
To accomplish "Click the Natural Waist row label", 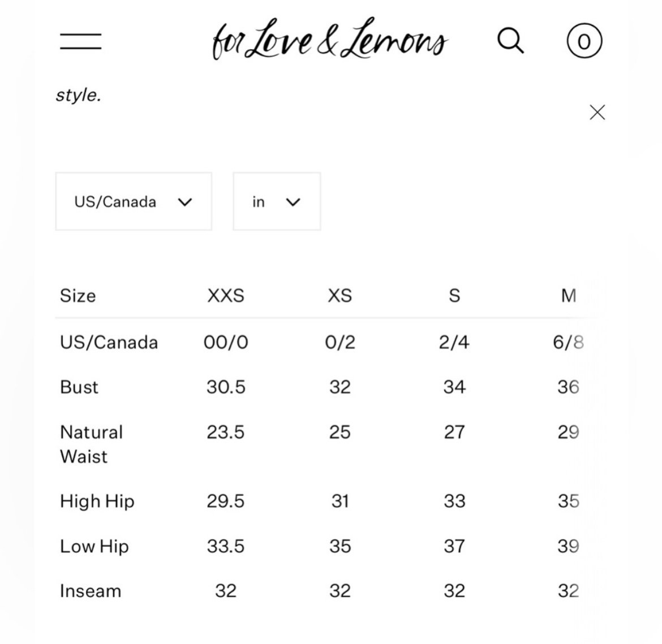I will (92, 444).
